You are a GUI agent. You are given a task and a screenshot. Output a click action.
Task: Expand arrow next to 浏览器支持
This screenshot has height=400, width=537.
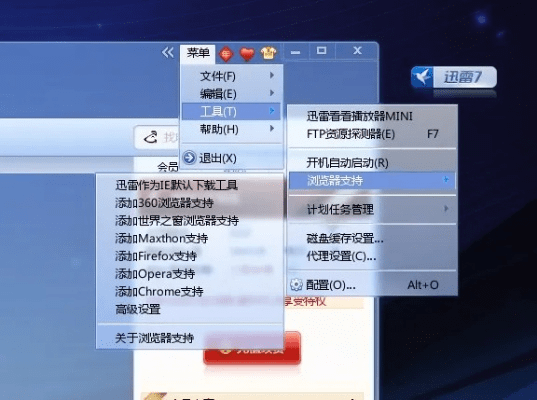pyautogui.click(x=446, y=179)
